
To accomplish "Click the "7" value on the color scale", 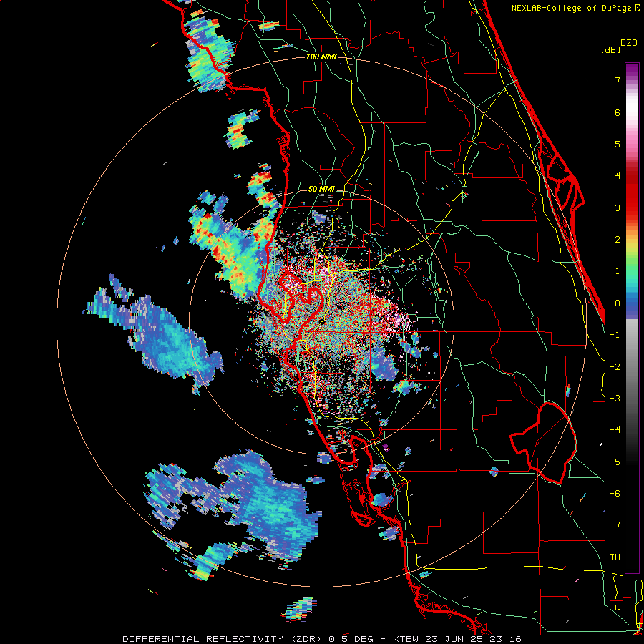I will point(618,80).
